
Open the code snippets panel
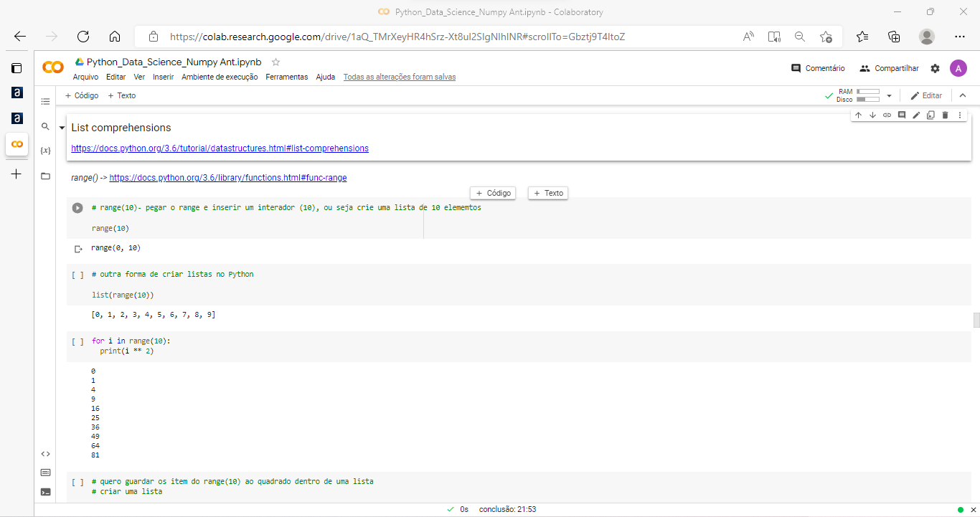point(46,453)
